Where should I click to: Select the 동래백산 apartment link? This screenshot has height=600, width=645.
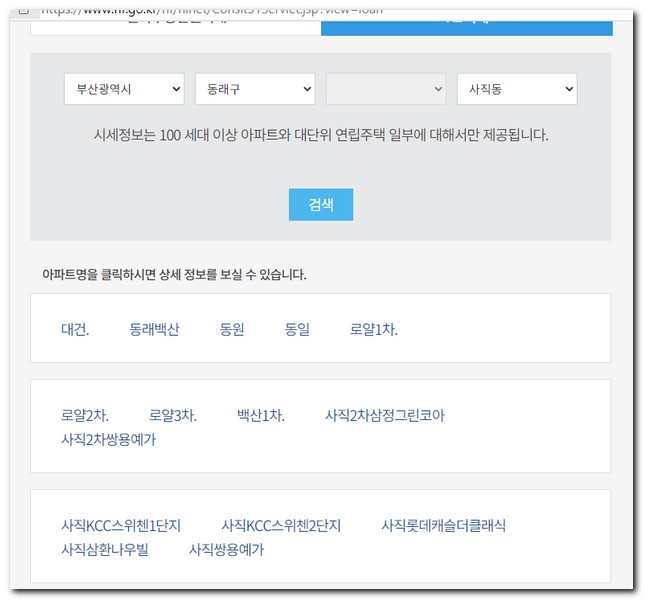pyautogui.click(x=154, y=329)
